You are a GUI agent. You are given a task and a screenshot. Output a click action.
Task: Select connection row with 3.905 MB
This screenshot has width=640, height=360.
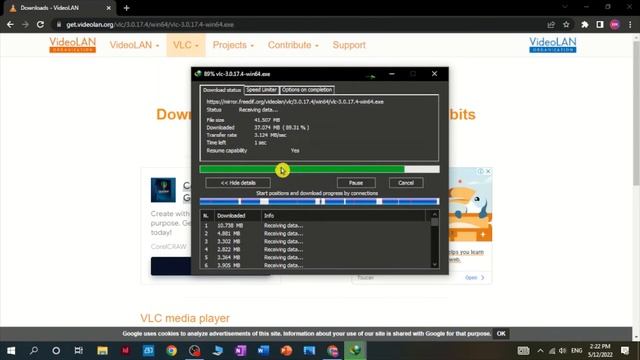[316, 265]
